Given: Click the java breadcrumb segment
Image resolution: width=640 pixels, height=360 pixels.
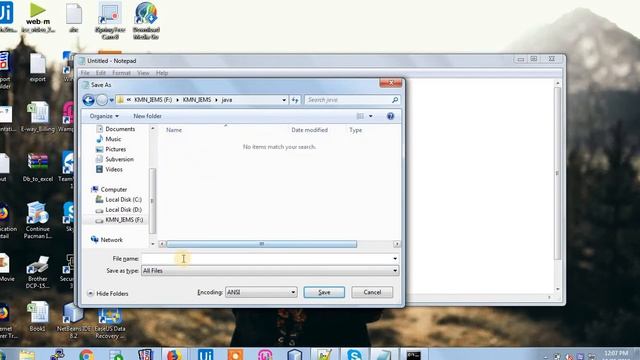Looking at the screenshot, I should click(x=227, y=100).
